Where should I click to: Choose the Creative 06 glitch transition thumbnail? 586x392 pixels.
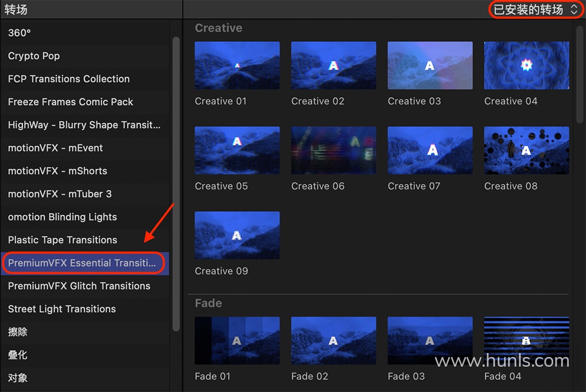(x=333, y=150)
